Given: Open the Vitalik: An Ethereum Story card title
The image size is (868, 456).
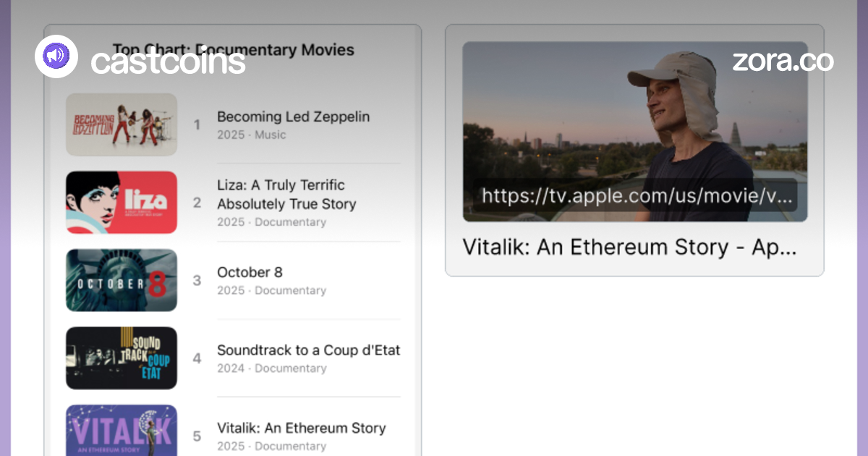Looking at the screenshot, I should tap(629, 247).
